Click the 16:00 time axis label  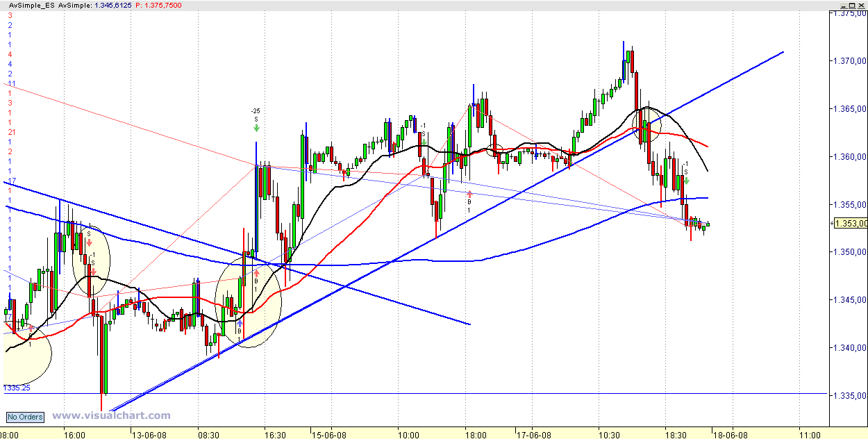tap(74, 434)
